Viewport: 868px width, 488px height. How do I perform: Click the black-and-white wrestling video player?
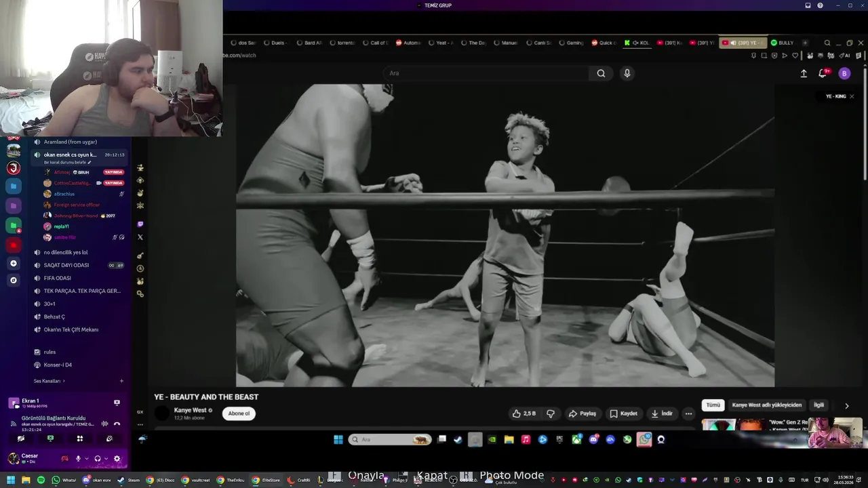(505, 235)
